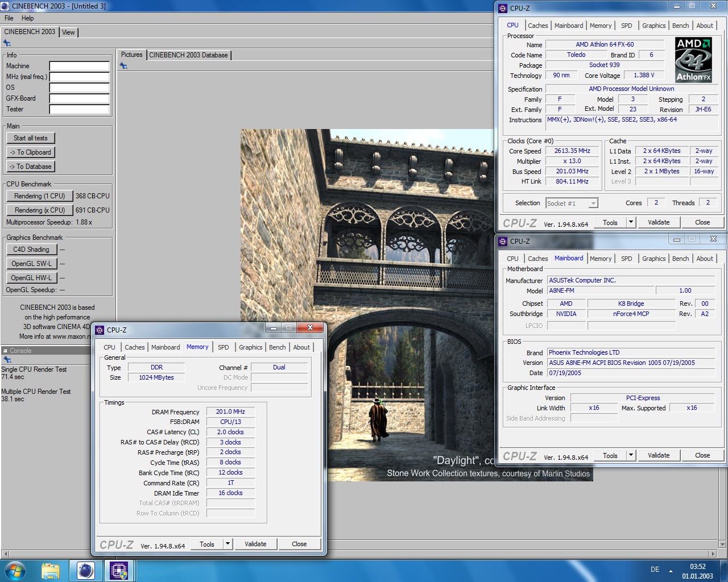
Task: Run Rendering (1 CPU) benchmark
Action: coord(40,196)
